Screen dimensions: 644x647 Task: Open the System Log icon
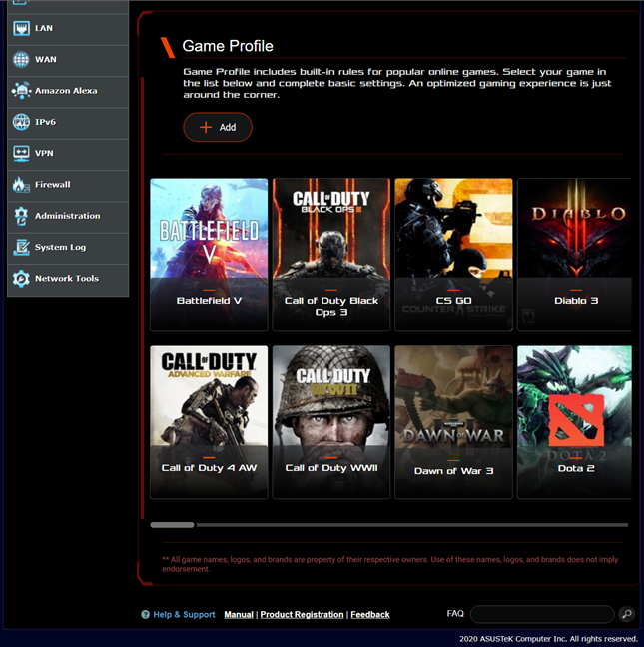21,247
